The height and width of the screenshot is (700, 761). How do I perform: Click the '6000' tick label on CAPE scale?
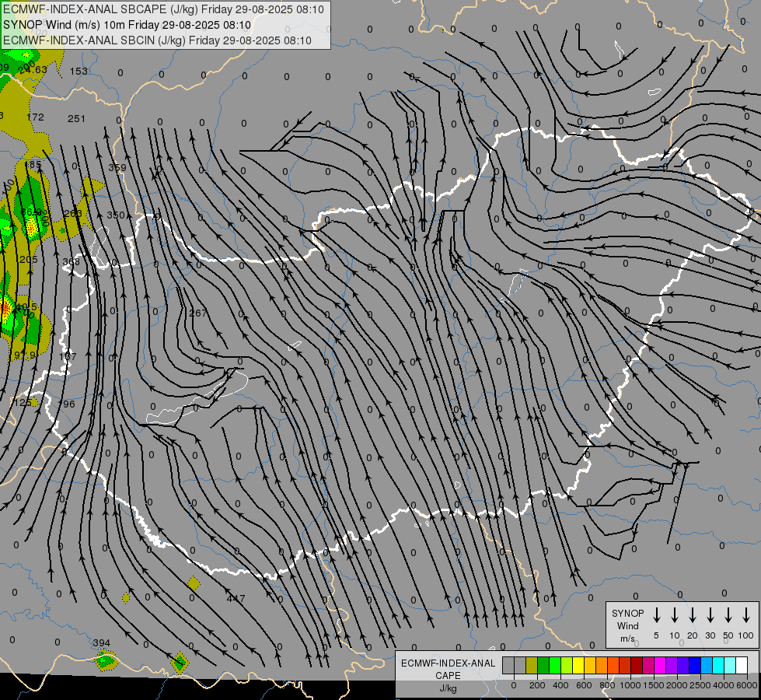pyautogui.click(x=746, y=685)
